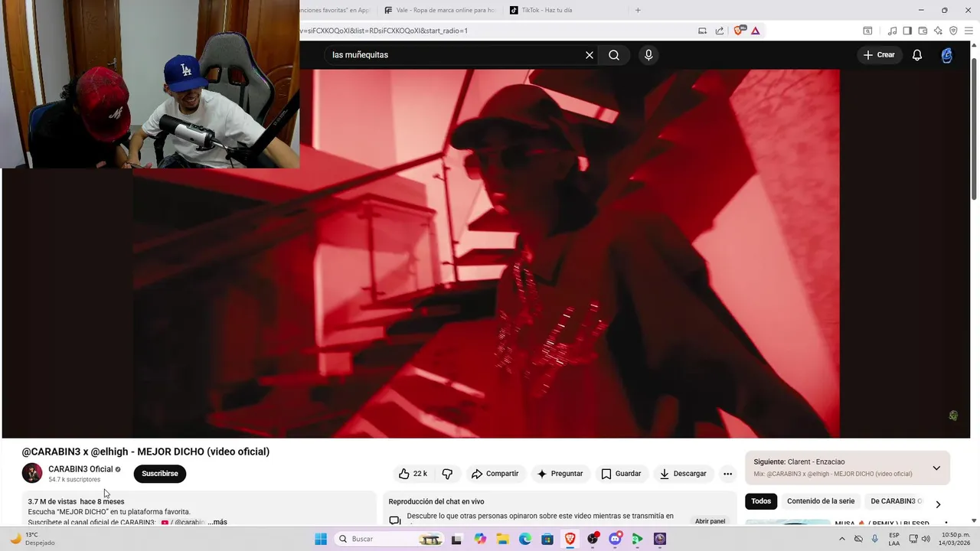Open a new browser tab
The width and height of the screenshot is (980, 551).
(x=638, y=10)
